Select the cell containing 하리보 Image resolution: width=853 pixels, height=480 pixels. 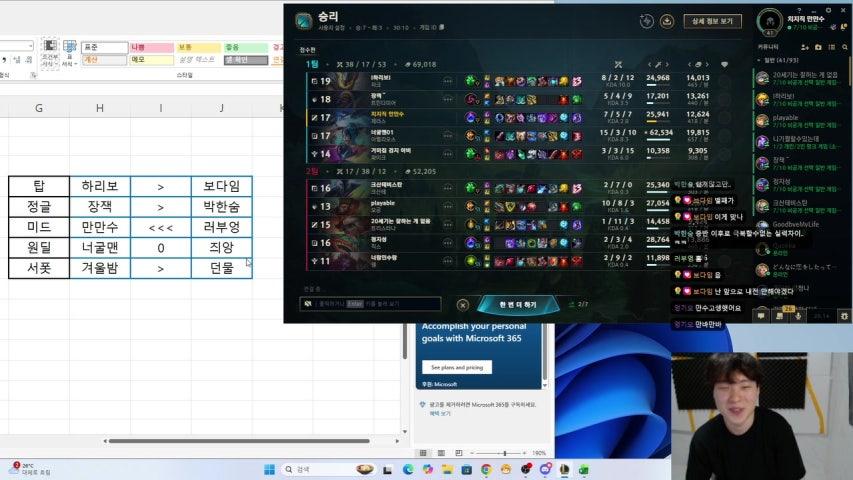(100, 186)
